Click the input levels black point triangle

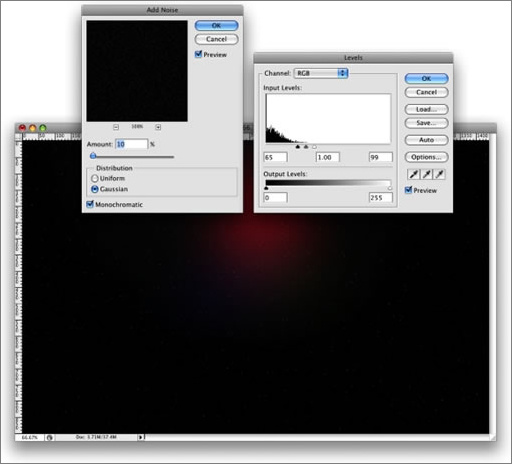298,147
